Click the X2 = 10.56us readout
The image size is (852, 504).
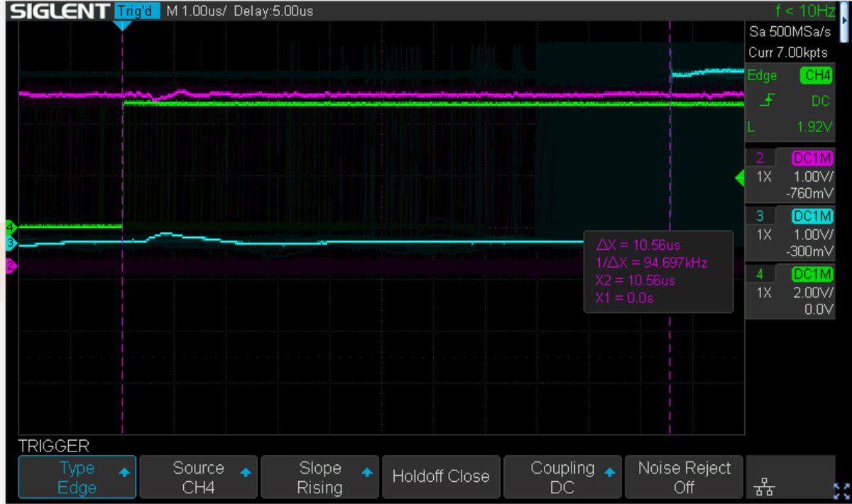tap(635, 281)
